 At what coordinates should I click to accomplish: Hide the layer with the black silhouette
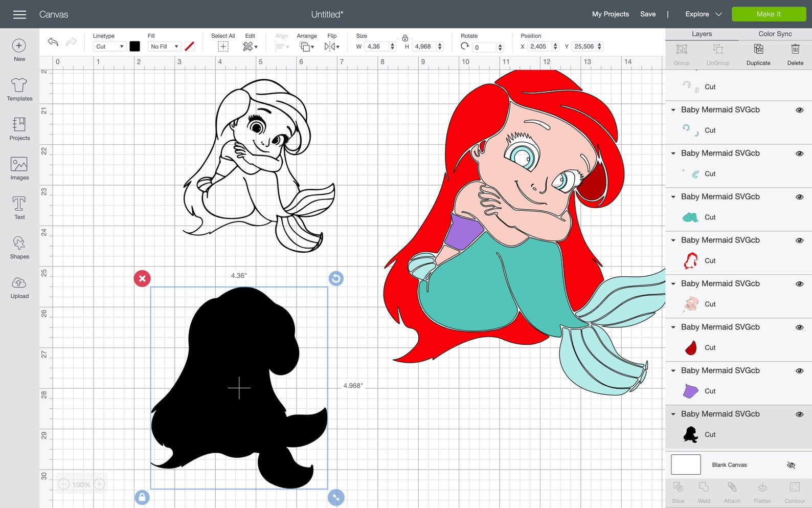[x=800, y=414]
